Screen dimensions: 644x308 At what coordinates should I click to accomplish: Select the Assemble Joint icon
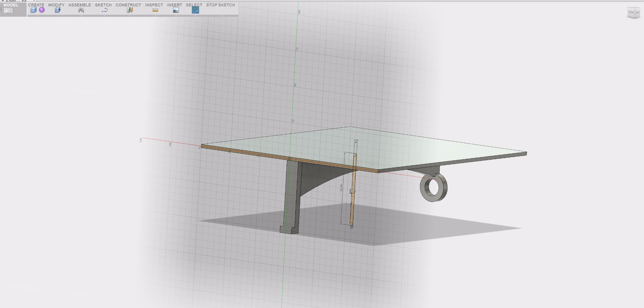coord(81,10)
